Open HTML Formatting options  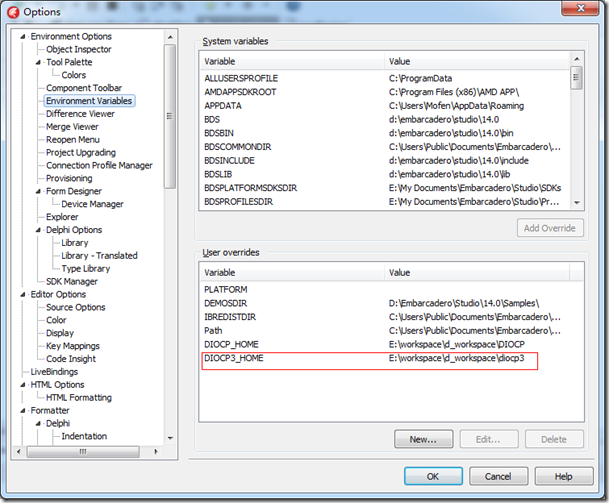(x=79, y=397)
